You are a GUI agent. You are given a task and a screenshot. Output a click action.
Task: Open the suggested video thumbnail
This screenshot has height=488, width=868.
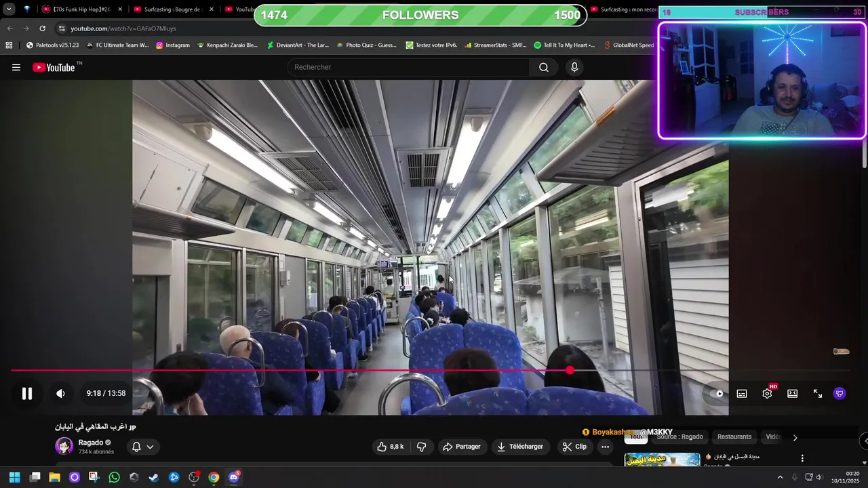point(662,460)
